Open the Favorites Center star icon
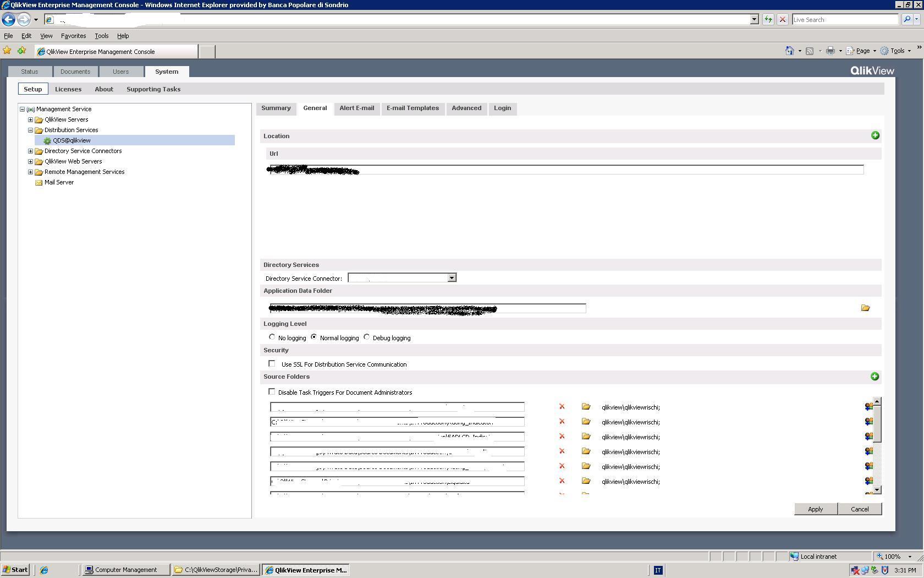 point(7,51)
